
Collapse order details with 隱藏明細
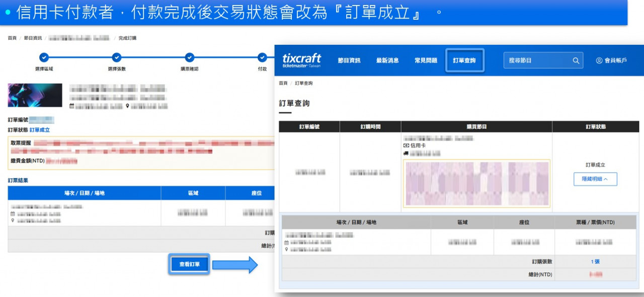click(595, 179)
